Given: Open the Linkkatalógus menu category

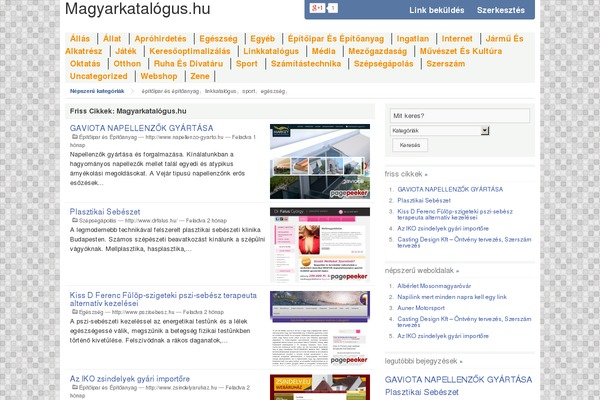Looking at the screenshot, I should pyautogui.click(x=271, y=51).
